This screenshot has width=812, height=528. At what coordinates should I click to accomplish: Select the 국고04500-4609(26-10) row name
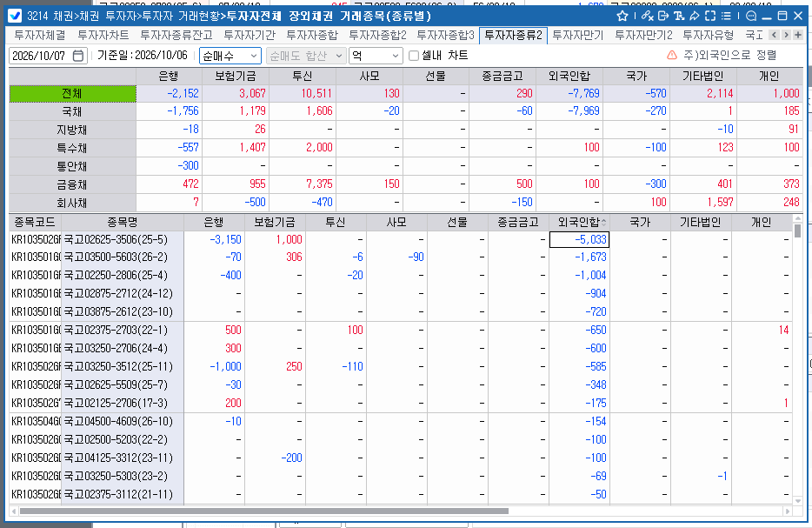(123, 421)
